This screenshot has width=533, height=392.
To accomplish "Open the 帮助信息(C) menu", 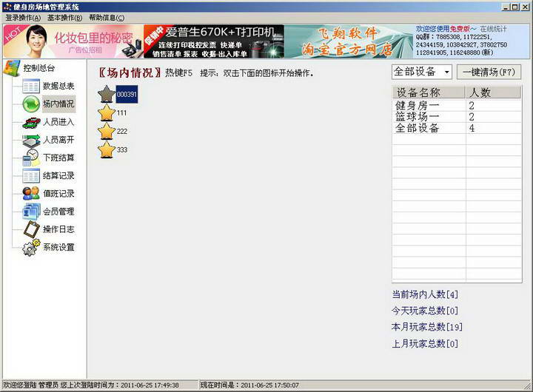I will click(x=107, y=18).
